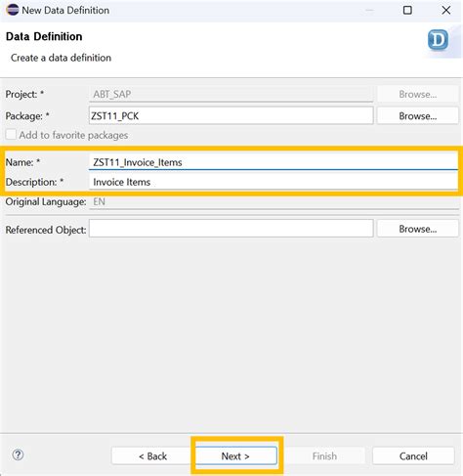
Task: Click the Next button
Action: 236,455
